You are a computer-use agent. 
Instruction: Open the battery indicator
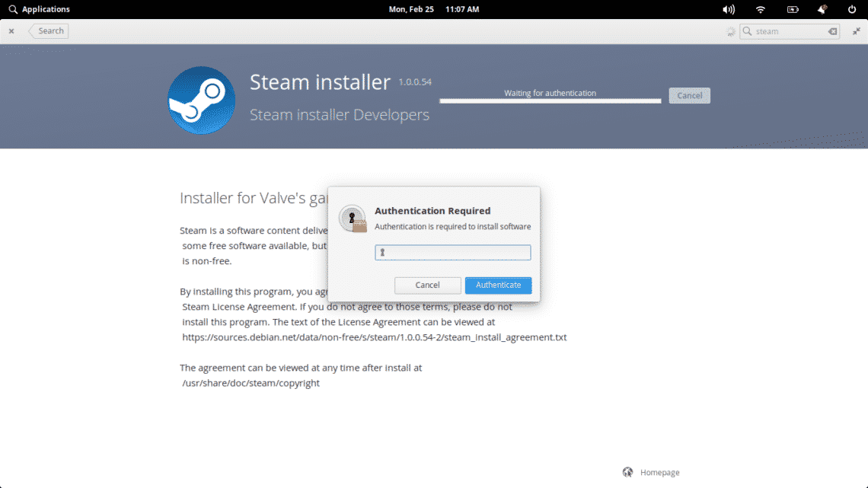click(793, 9)
